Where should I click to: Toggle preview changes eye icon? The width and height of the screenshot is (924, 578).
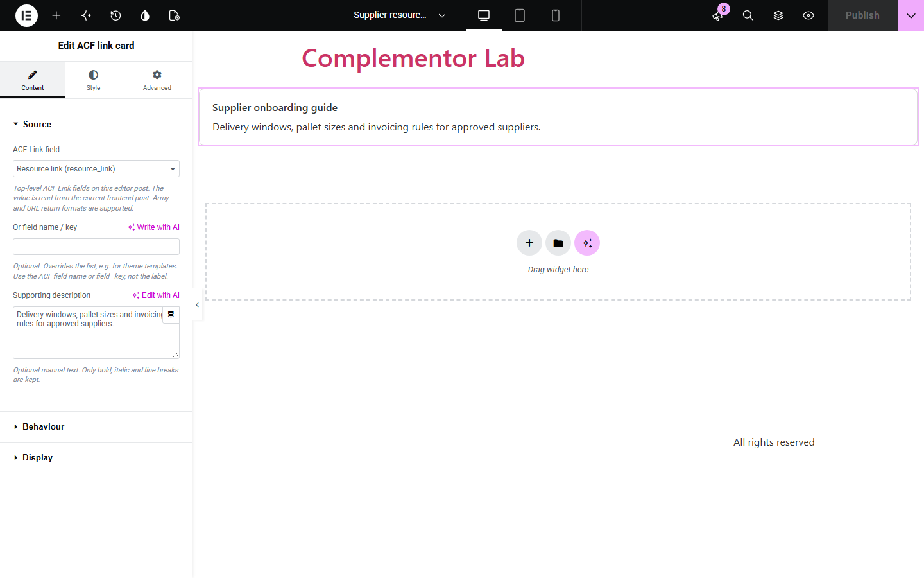click(x=809, y=15)
